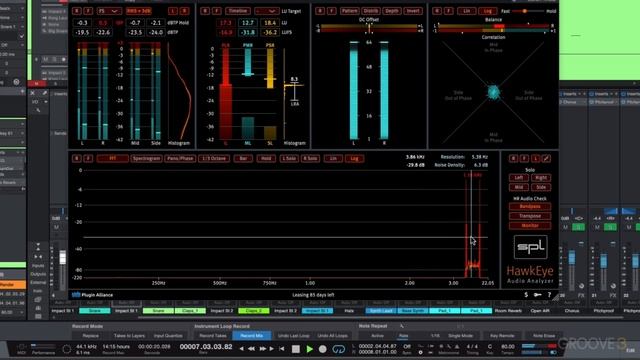Select the Room Reverb channel label
The width and height of the screenshot is (640, 360).
click(508, 311)
